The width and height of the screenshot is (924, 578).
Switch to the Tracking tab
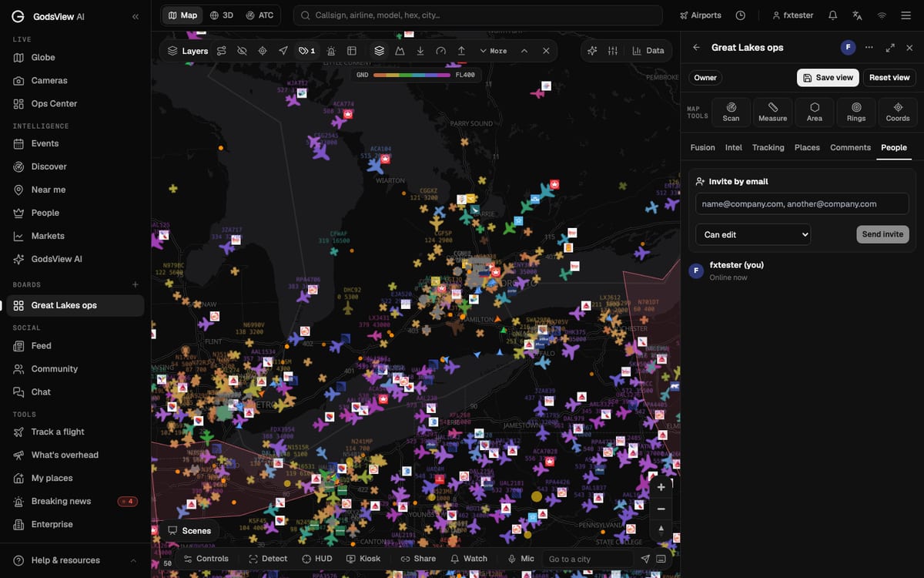[x=768, y=147]
